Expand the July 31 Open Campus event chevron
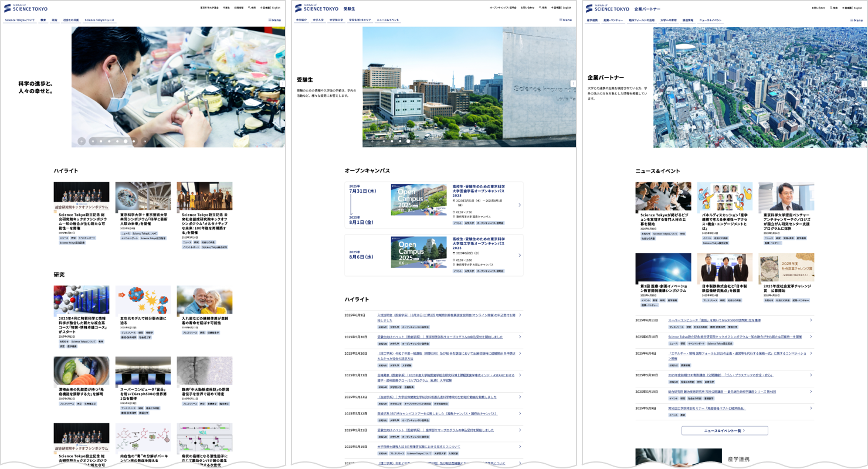The height and width of the screenshot is (469, 868). [519, 205]
